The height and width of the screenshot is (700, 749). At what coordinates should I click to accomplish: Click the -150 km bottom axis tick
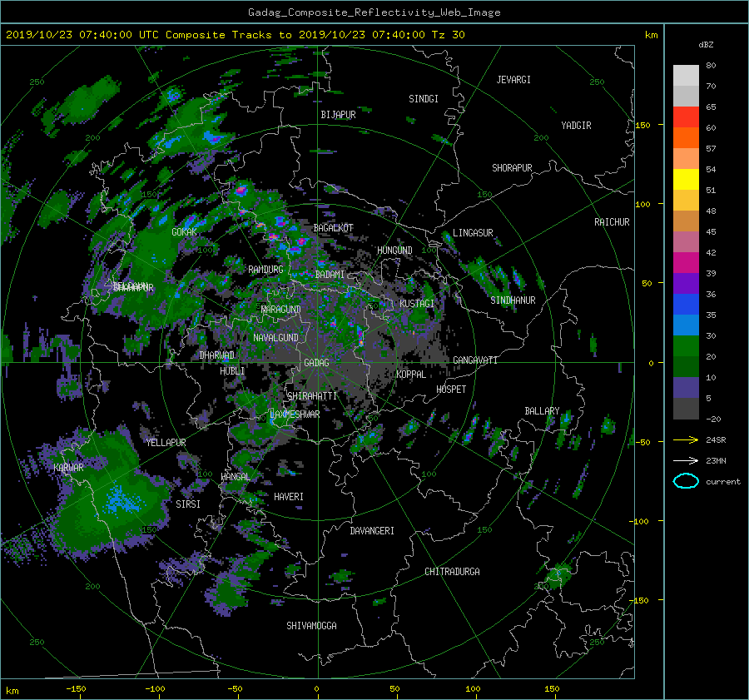76,689
